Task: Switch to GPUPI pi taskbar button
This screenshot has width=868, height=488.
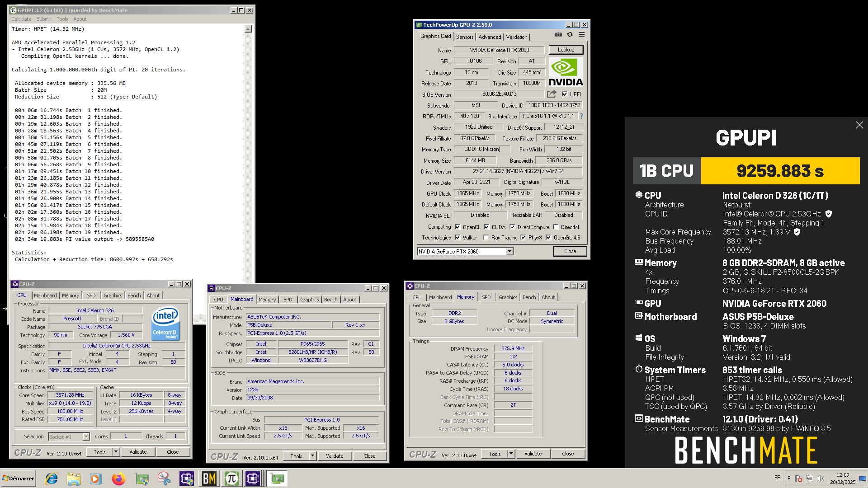Action: coord(231,479)
